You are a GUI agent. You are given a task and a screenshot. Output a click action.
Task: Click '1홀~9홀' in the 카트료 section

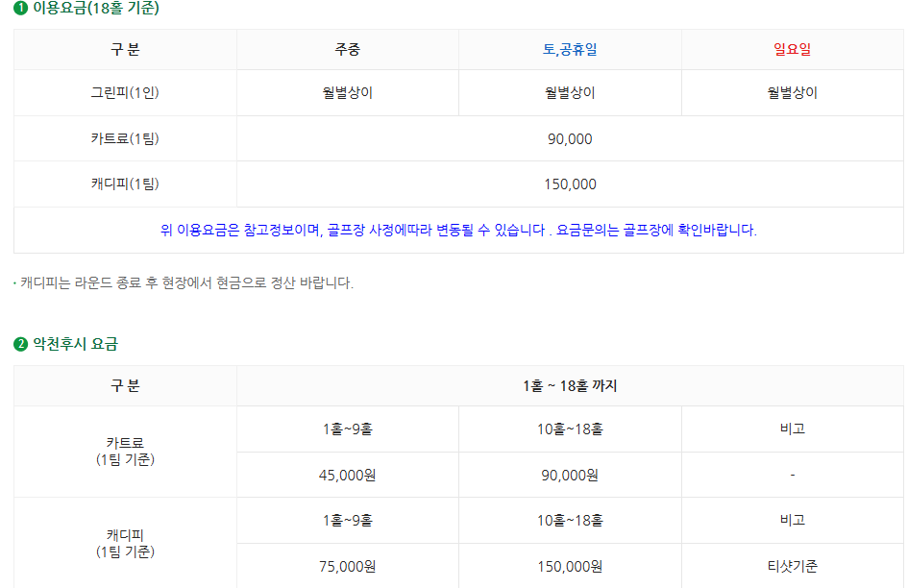[348, 429]
